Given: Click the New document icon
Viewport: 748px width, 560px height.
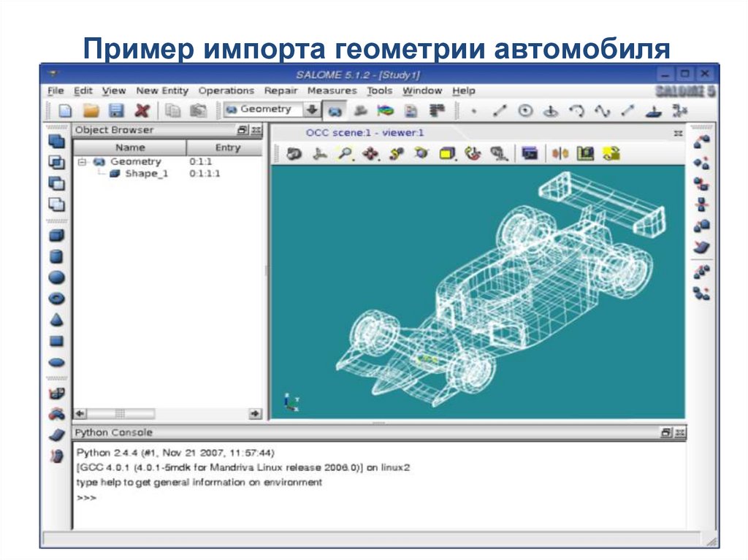Looking at the screenshot, I should [65, 110].
